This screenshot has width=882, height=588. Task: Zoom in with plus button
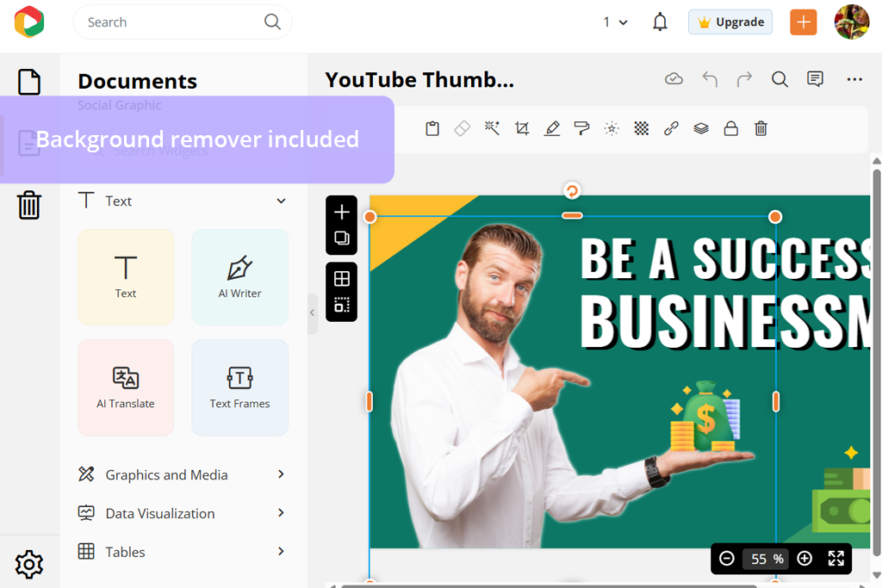[x=804, y=558]
